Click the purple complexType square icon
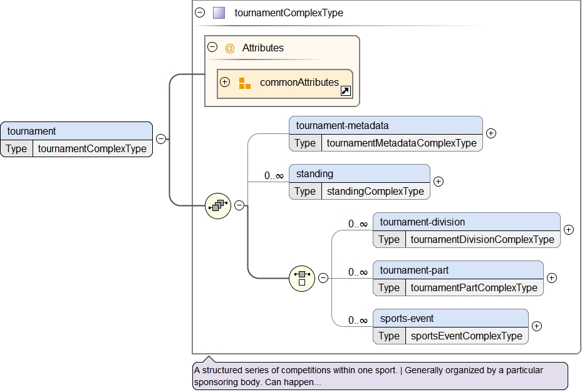 (x=219, y=13)
